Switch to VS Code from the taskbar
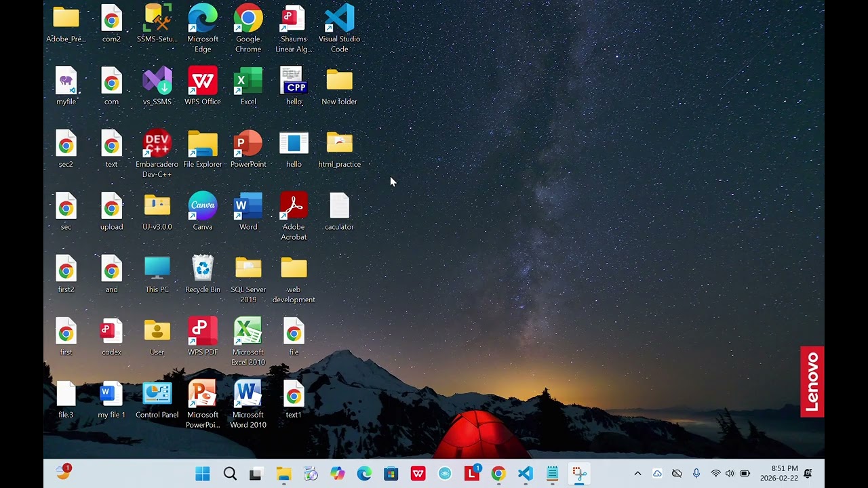The image size is (868, 488). pos(526,474)
